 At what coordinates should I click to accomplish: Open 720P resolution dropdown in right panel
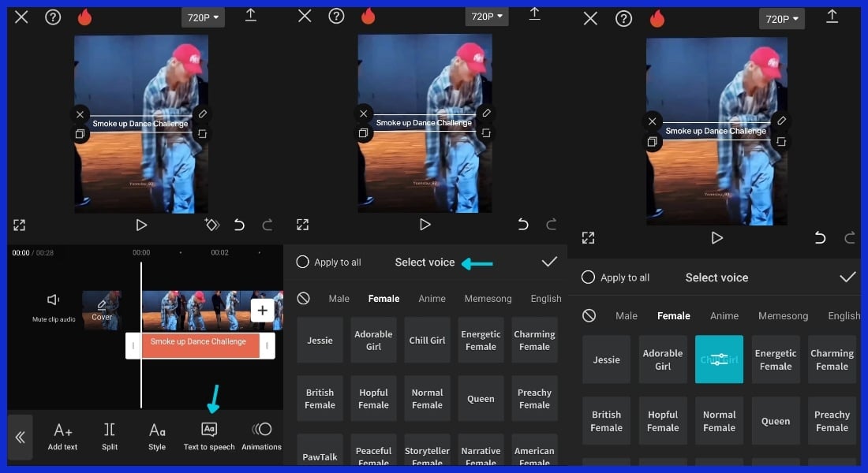tap(782, 19)
